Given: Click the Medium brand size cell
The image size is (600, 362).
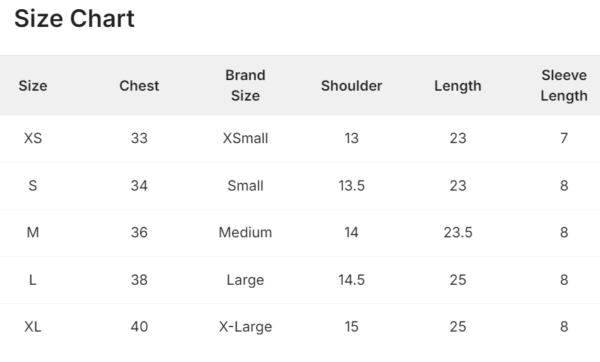Looking at the screenshot, I should [245, 232].
